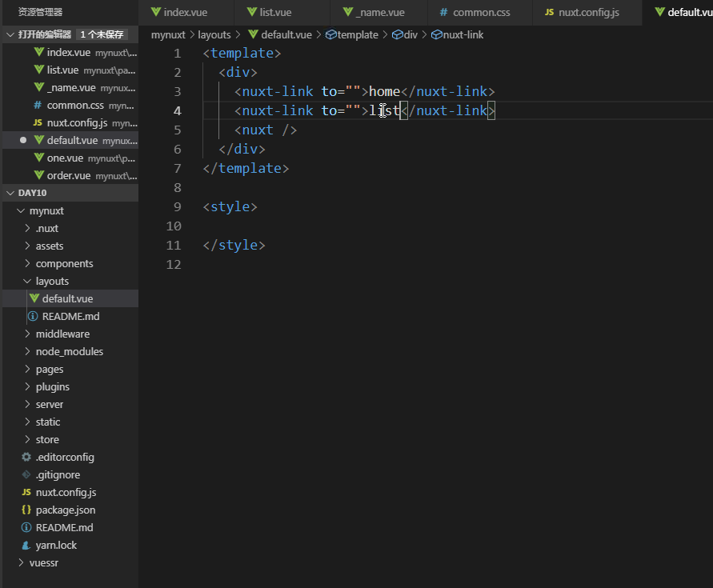Image resolution: width=713 pixels, height=588 pixels.
Task: Expand the server folder
Action: [27, 404]
